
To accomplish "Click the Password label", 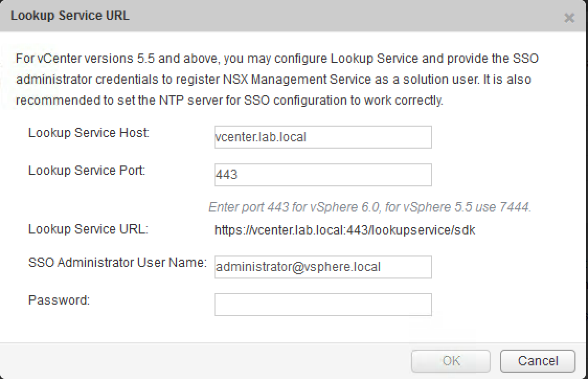I will coord(59,300).
